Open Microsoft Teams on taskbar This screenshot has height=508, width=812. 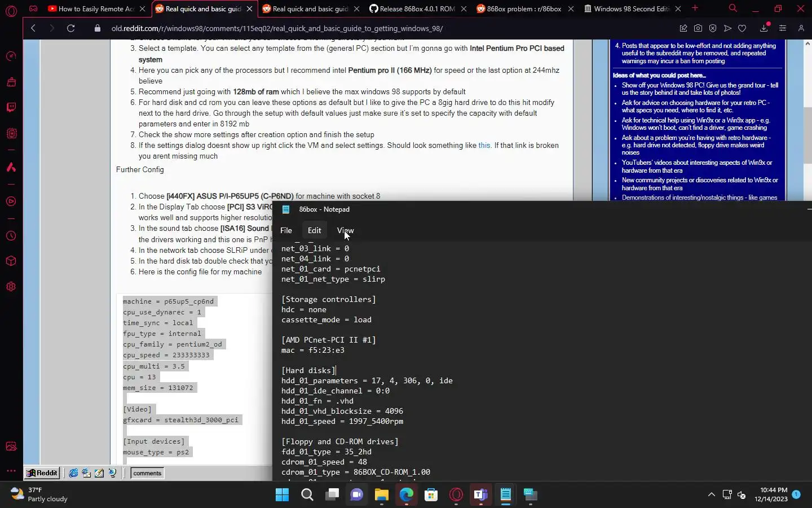pyautogui.click(x=481, y=495)
